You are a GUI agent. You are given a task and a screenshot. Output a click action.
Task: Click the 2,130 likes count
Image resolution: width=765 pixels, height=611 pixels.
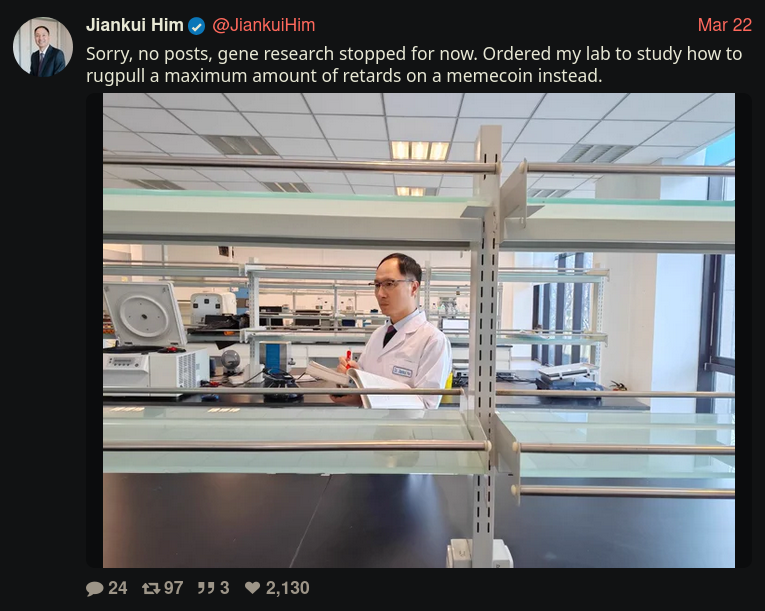[x=287, y=588]
